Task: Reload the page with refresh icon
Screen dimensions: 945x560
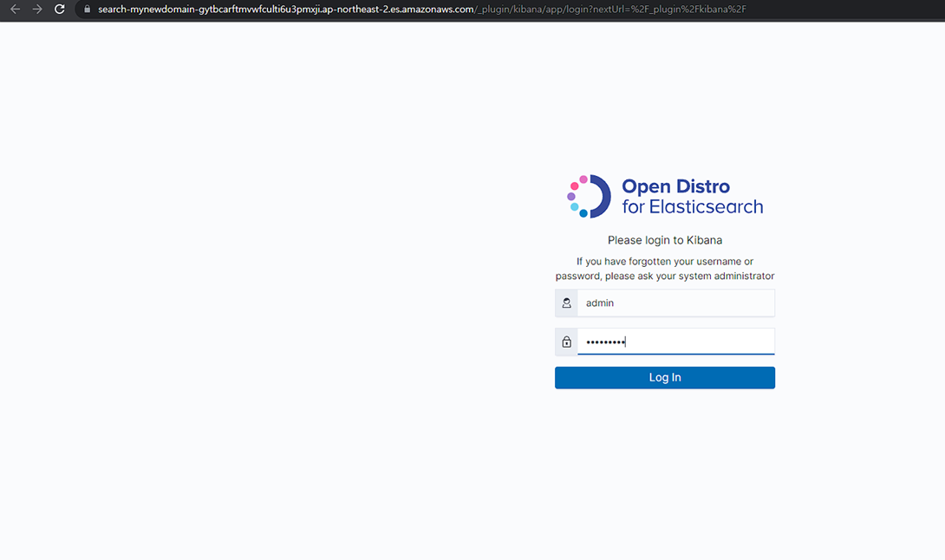Action: coord(60,9)
